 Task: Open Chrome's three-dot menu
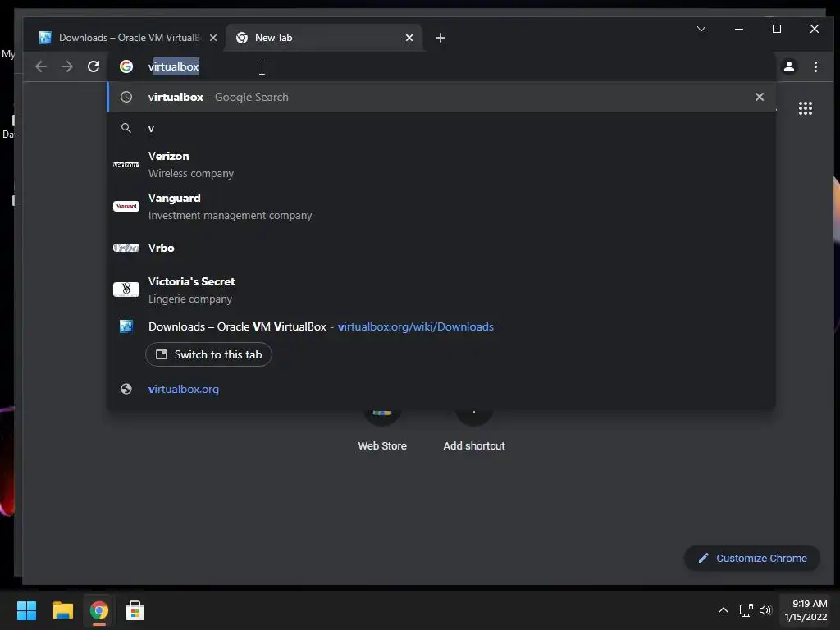[815, 66]
